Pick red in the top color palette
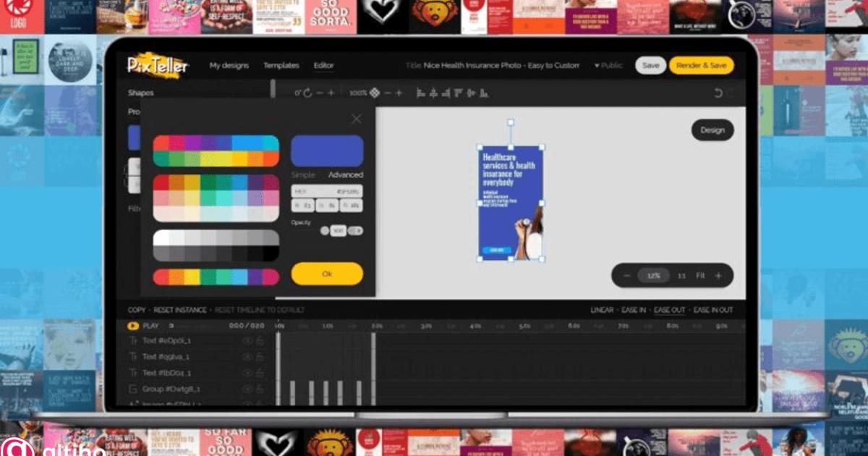 pos(161,143)
